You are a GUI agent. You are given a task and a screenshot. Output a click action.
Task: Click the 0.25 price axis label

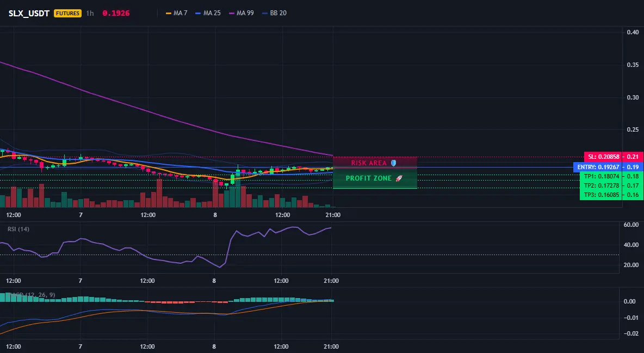[633, 130]
